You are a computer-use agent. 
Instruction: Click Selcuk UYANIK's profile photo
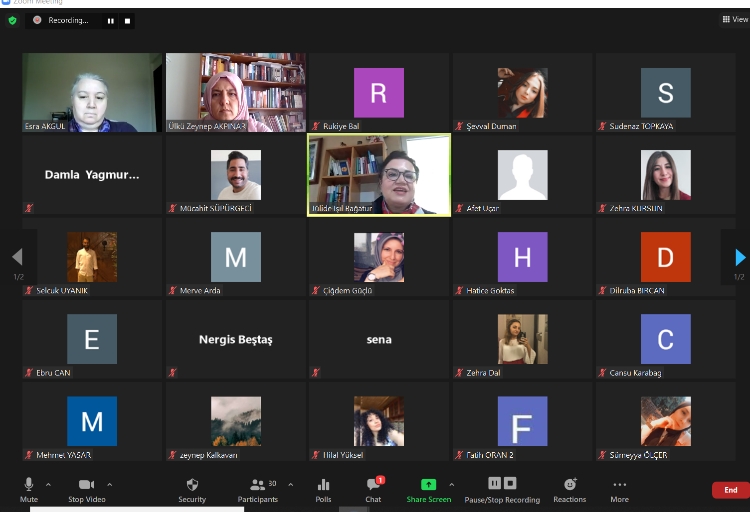pos(92,257)
